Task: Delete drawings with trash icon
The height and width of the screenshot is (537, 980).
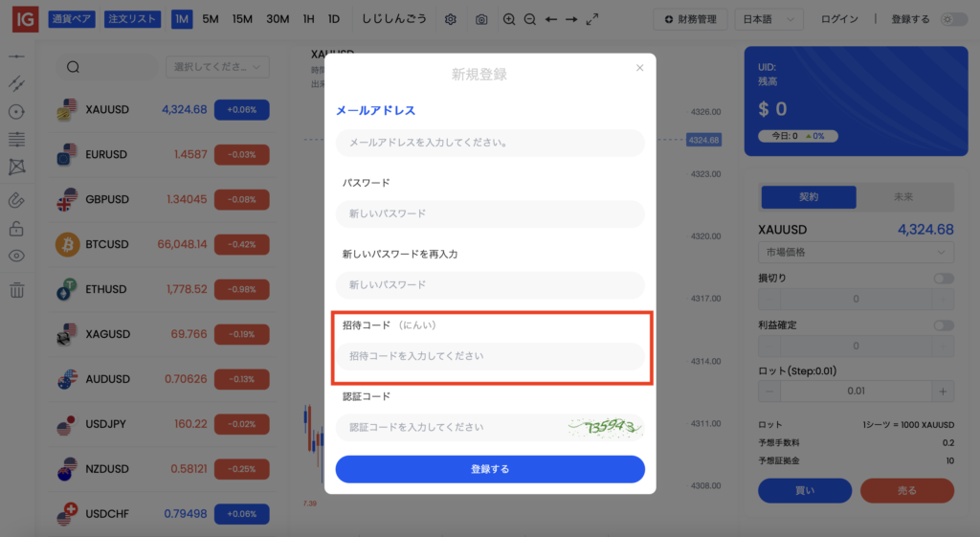Action: tap(17, 289)
